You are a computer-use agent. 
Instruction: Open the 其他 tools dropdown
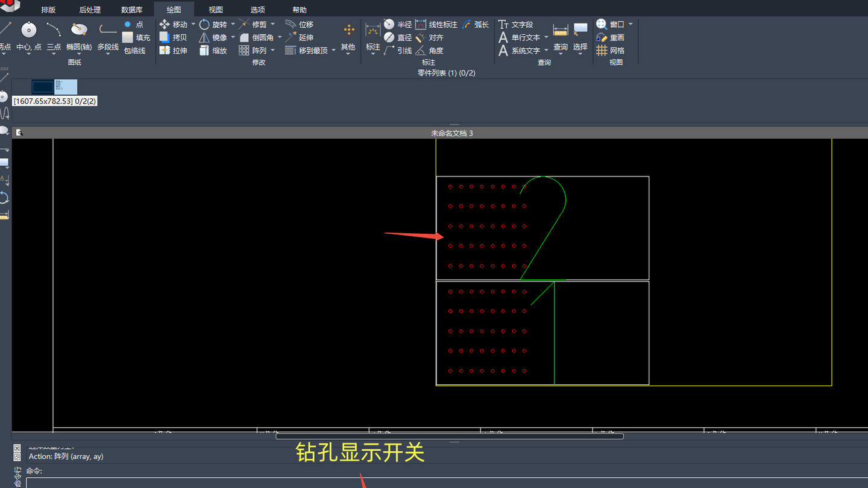pos(348,38)
